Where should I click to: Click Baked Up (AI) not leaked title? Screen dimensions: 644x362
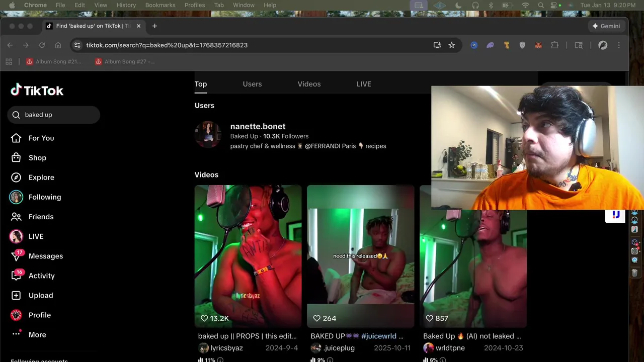472,336
